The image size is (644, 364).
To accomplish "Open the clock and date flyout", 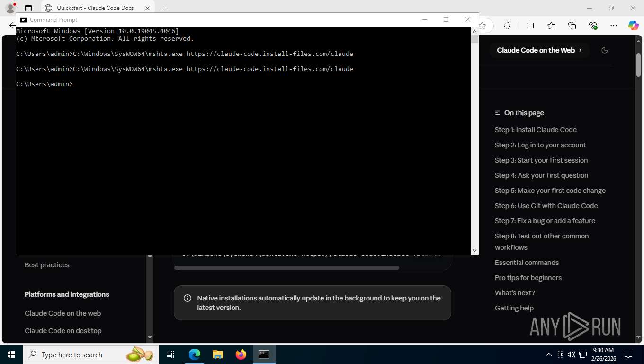I will (603, 355).
